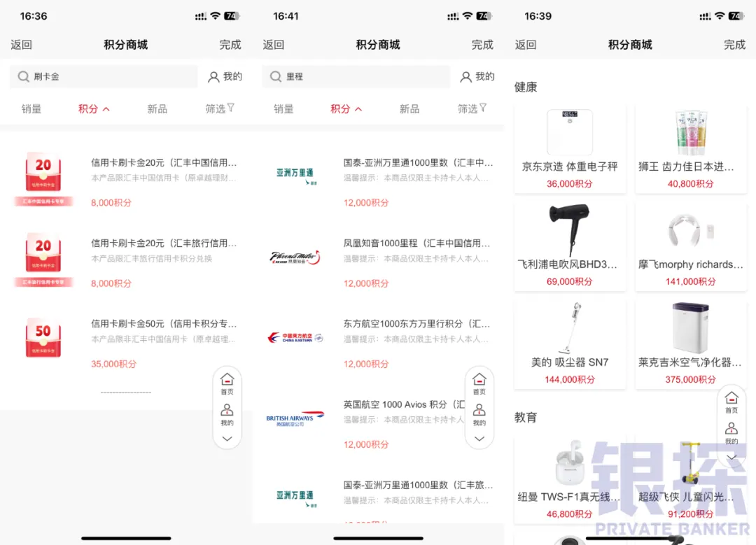
Task: Tap the search magnifier icon beside 里程
Action: [x=275, y=77]
